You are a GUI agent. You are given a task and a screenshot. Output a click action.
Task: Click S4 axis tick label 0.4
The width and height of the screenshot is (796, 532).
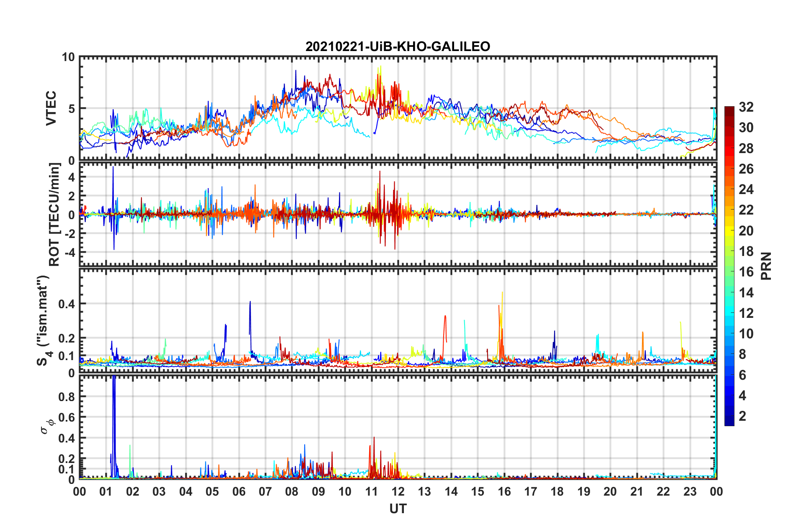tap(67, 304)
